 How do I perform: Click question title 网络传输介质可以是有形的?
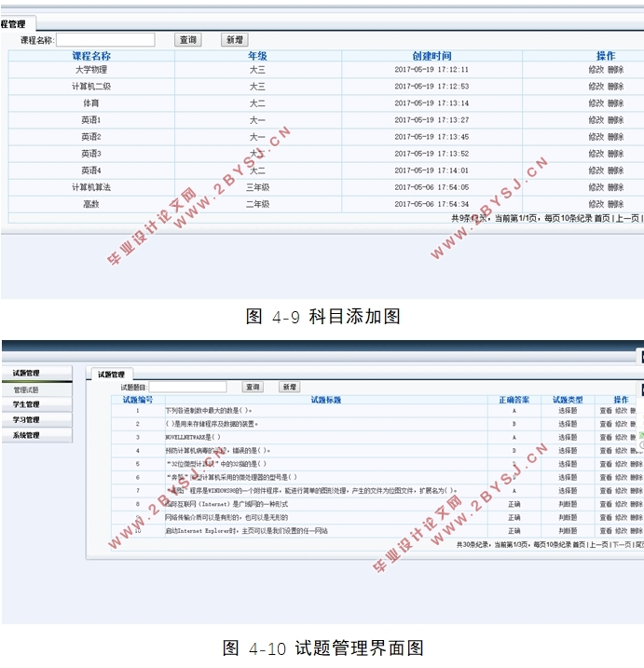(226, 518)
